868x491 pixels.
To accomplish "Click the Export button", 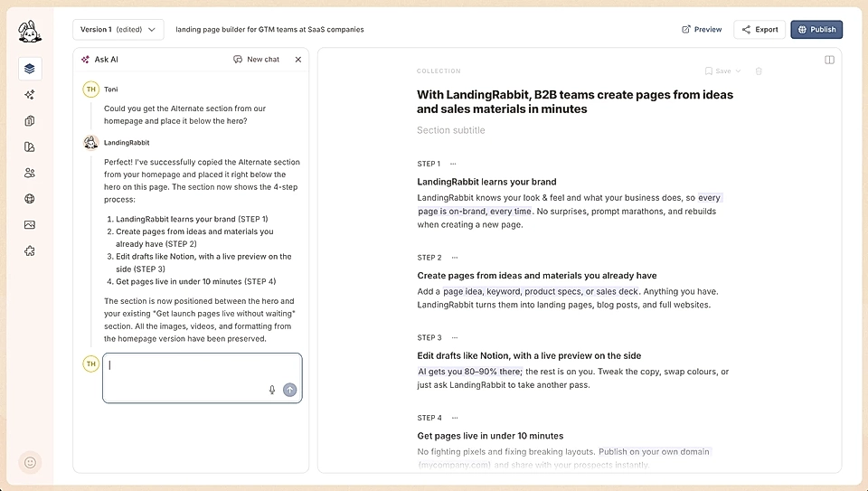I will pos(760,29).
